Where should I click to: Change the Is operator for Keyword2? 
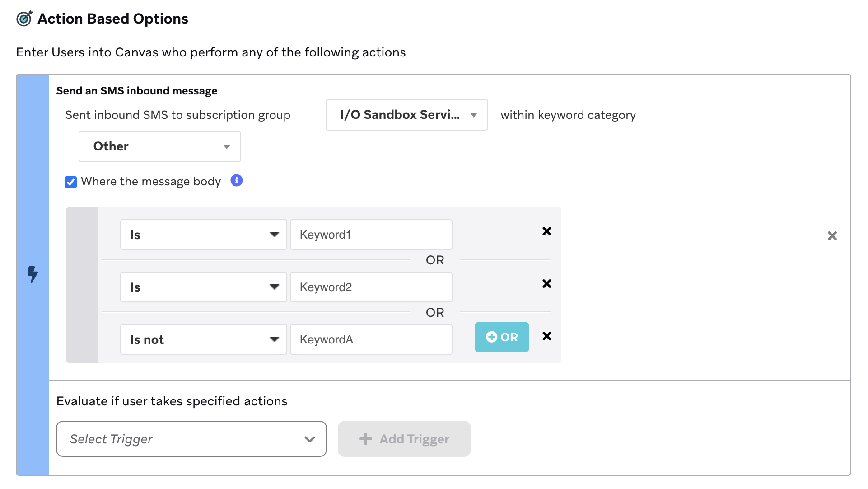[203, 287]
